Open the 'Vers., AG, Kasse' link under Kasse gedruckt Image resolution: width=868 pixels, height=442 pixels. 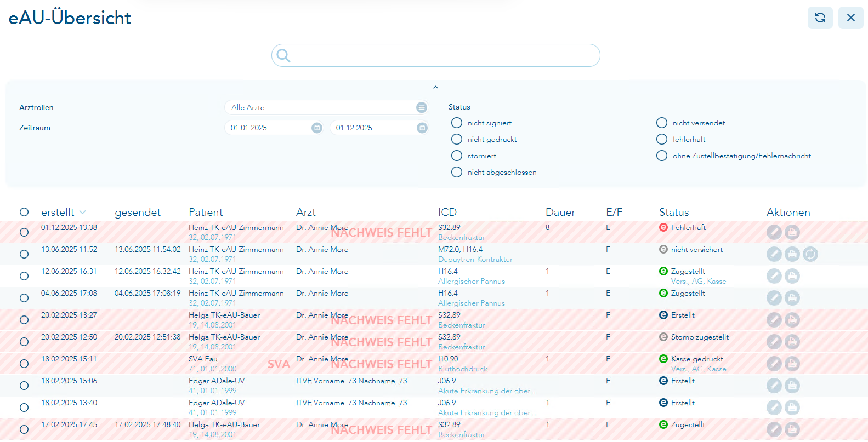pyautogui.click(x=698, y=369)
